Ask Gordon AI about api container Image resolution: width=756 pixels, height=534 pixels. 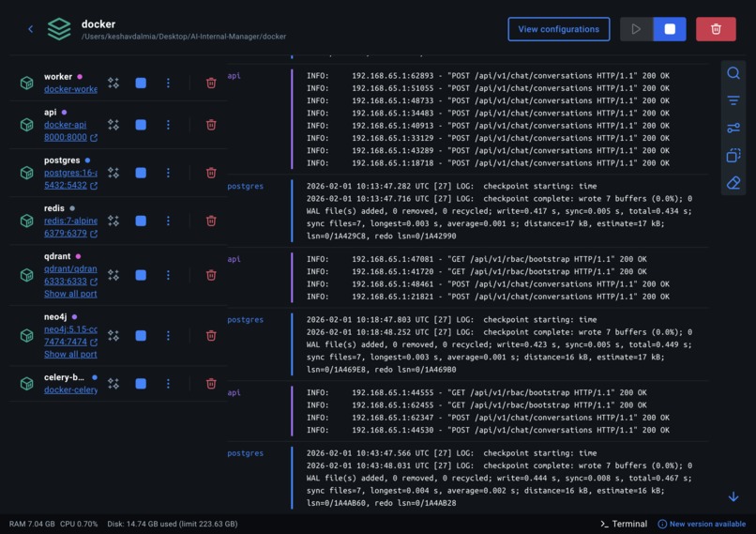[113, 125]
